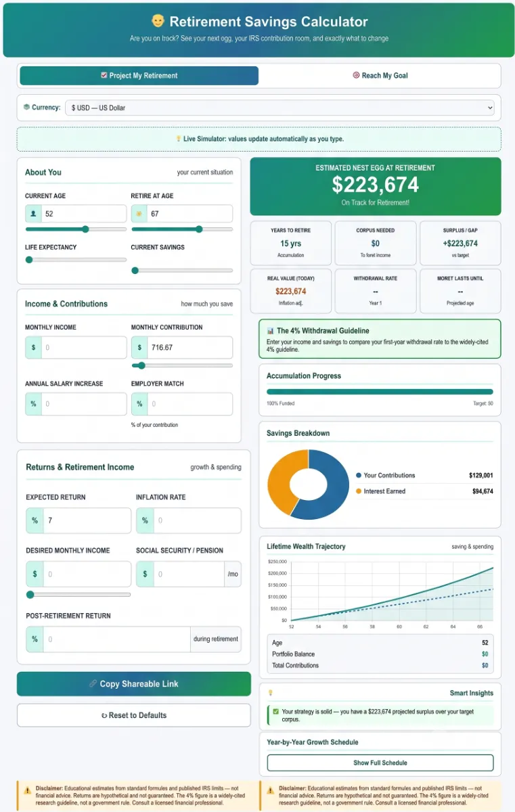Screen dimensions: 515x812
Task: Click the person icon in Current Age field
Action: tap(34, 214)
